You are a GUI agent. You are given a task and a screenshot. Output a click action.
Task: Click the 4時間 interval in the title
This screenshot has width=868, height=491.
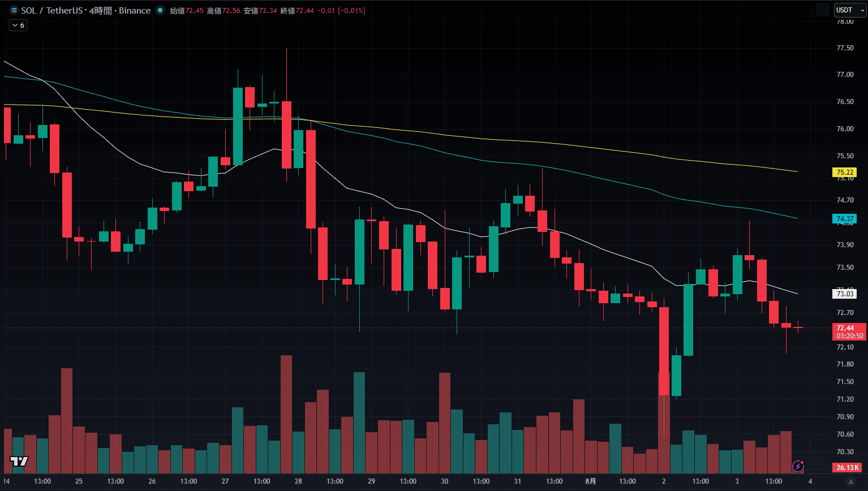click(101, 11)
